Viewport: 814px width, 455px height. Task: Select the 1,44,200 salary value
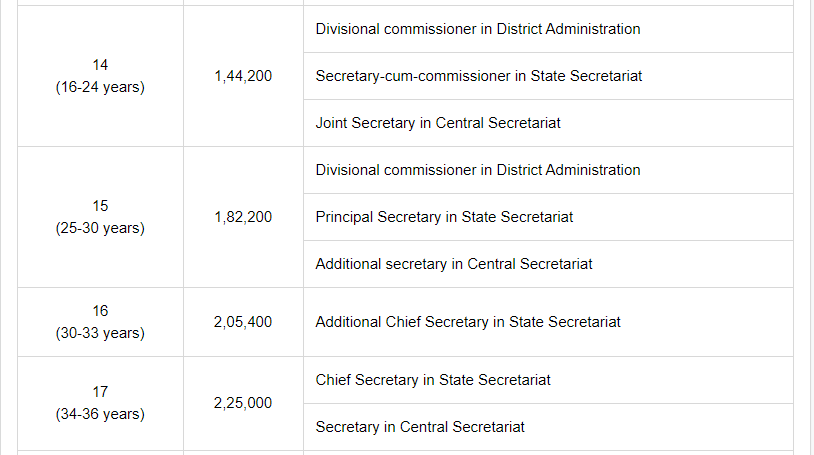point(243,76)
